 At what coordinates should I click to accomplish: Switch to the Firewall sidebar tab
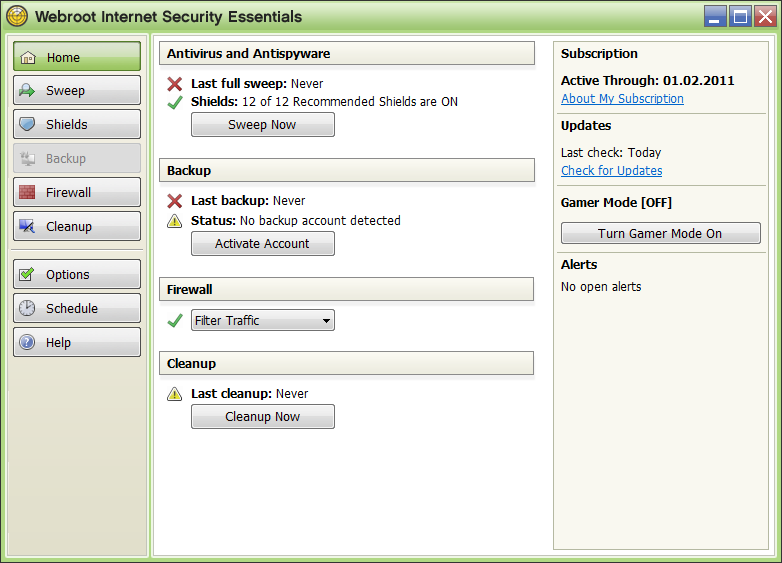tap(77, 193)
